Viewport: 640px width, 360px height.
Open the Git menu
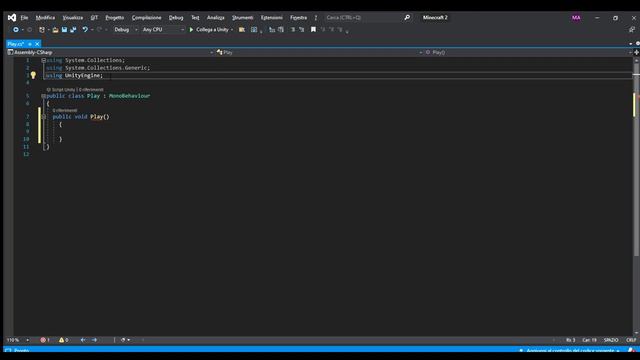[x=94, y=18]
